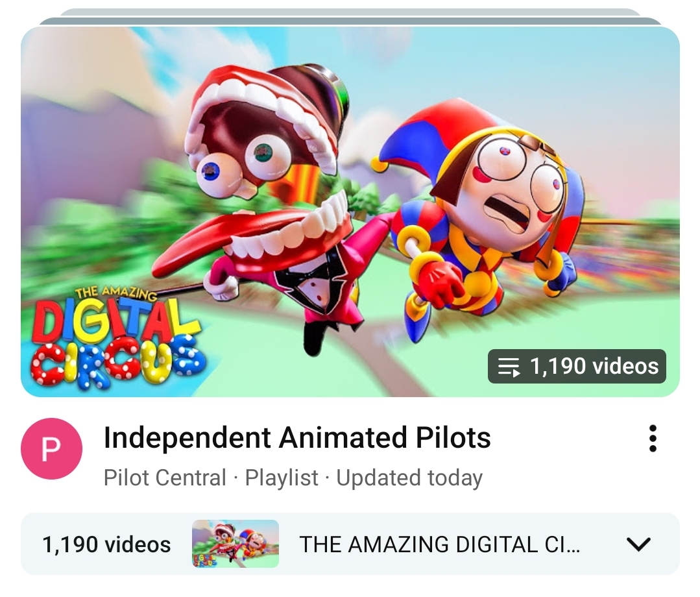This screenshot has width=700, height=597.
Task: Open THE AMAZING DIGITAL CI... video title
Action: tap(440, 544)
